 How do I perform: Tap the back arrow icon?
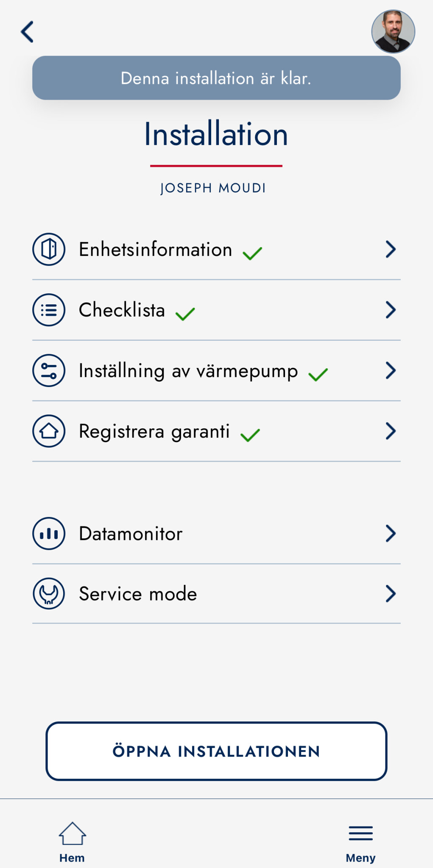28,32
